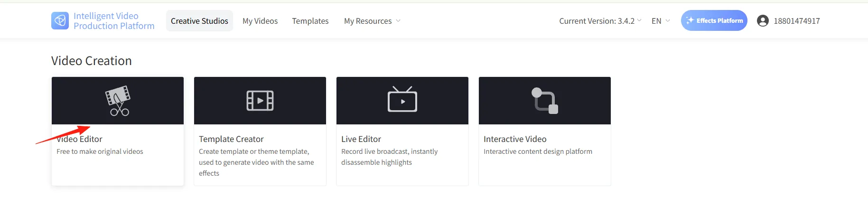Click the chevron next to version 3.4.2
This screenshot has height=198, width=868.
click(x=639, y=20)
